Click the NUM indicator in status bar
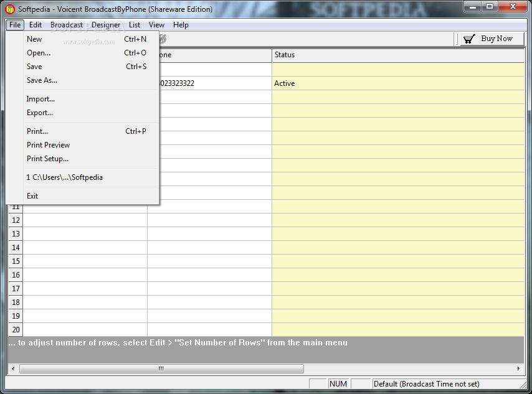532x394 pixels. pyautogui.click(x=338, y=384)
